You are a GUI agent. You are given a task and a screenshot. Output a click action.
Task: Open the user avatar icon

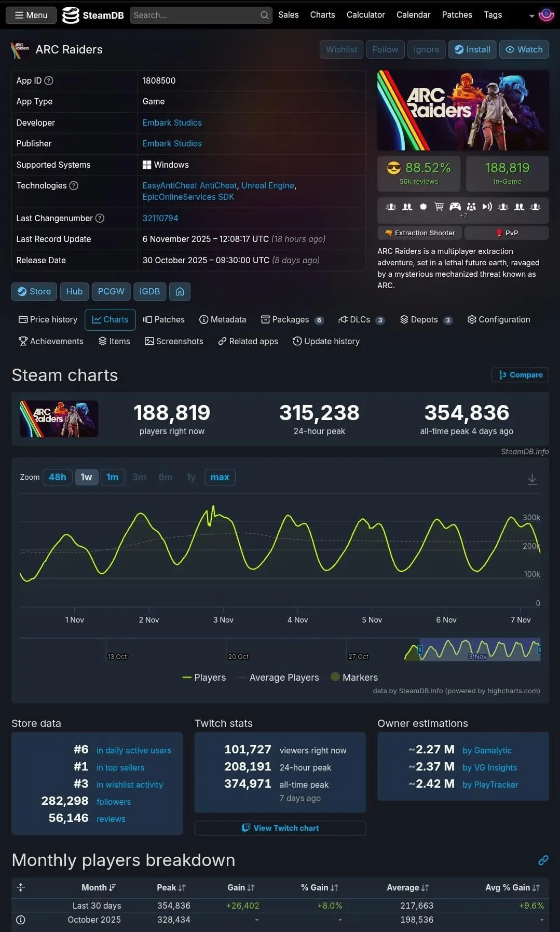pos(546,15)
